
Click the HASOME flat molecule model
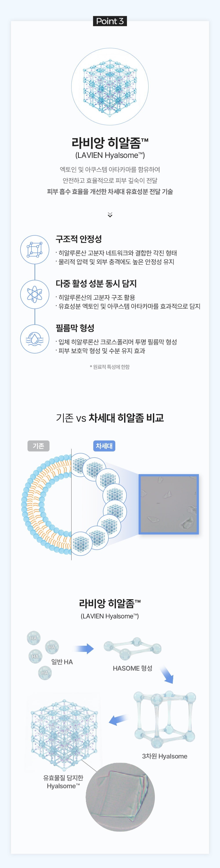pos(132,648)
